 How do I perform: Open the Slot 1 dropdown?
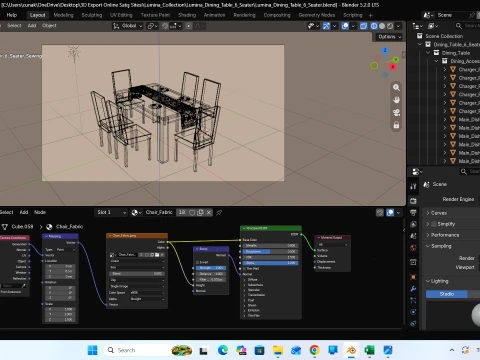(111, 212)
